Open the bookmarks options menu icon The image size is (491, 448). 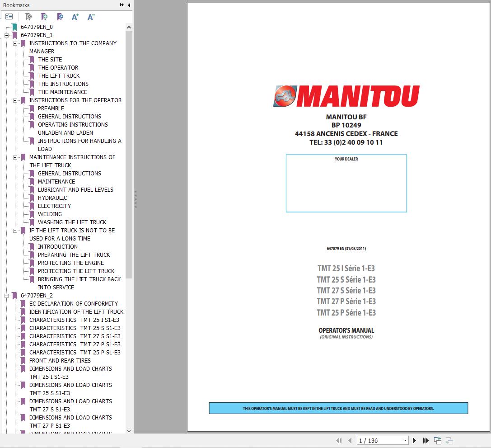point(9,16)
